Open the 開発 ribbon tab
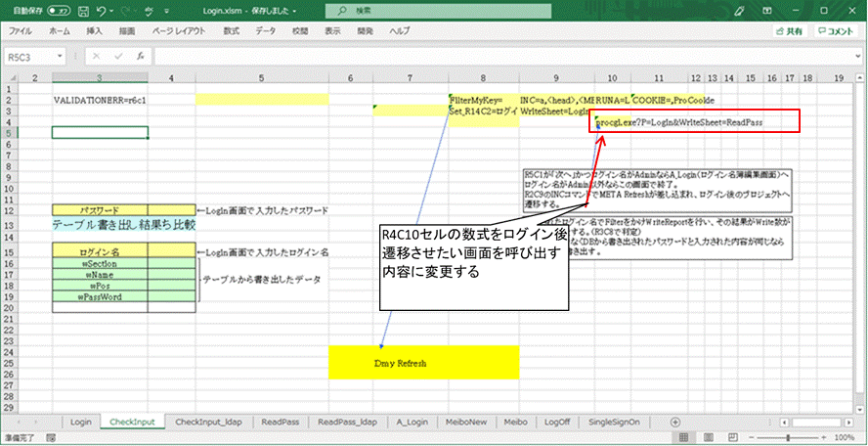The width and height of the screenshot is (868, 446). point(365,31)
